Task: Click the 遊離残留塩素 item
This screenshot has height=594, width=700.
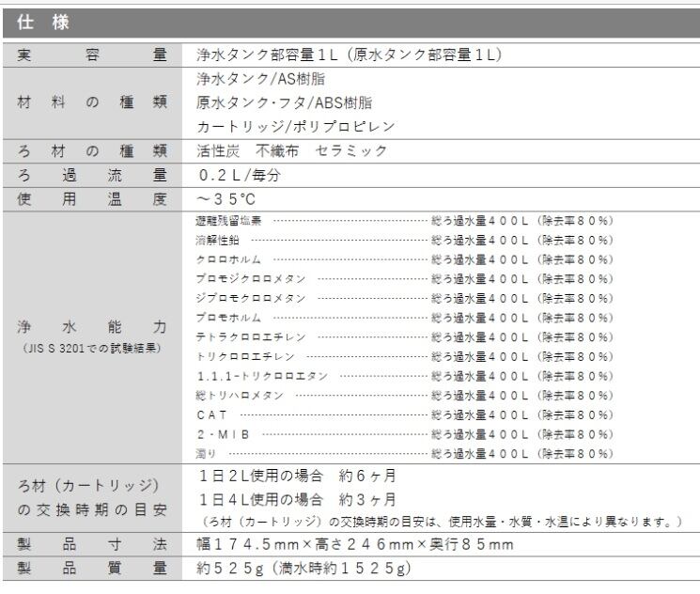Action: [x=228, y=221]
